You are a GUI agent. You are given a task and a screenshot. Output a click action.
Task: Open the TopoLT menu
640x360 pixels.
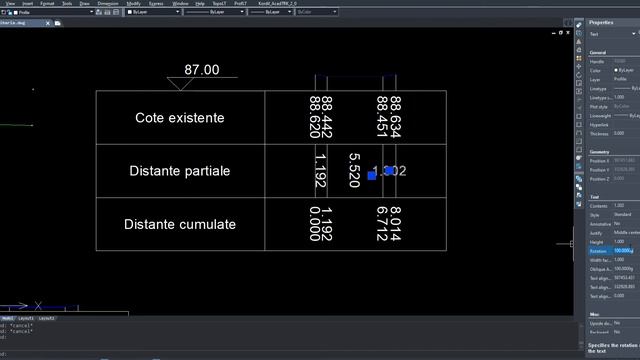coord(219,3)
